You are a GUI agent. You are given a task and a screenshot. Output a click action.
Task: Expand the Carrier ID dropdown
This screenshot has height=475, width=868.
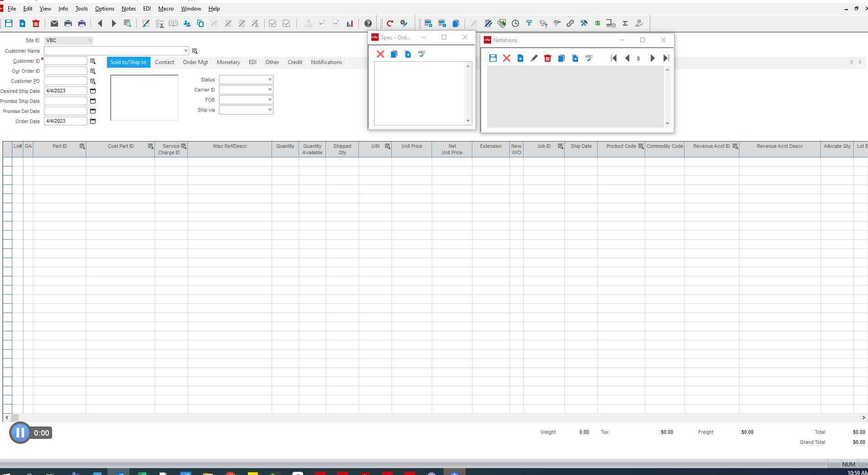tap(270, 90)
